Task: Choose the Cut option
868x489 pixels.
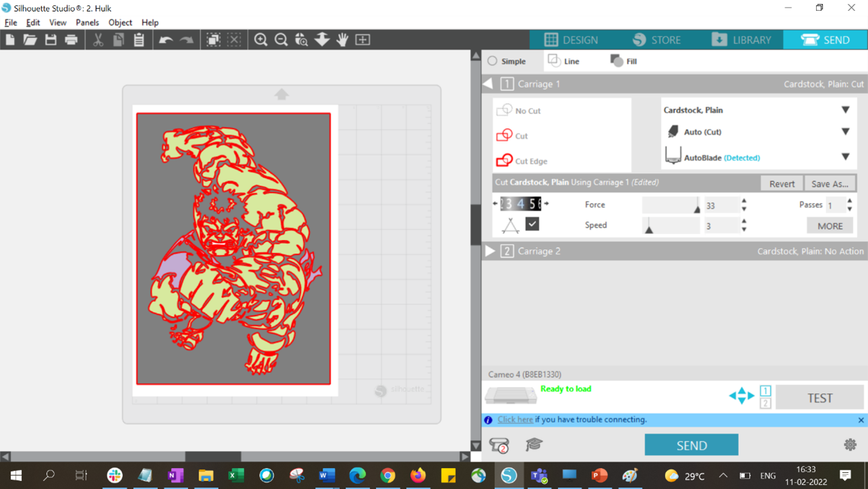Action: [512, 136]
